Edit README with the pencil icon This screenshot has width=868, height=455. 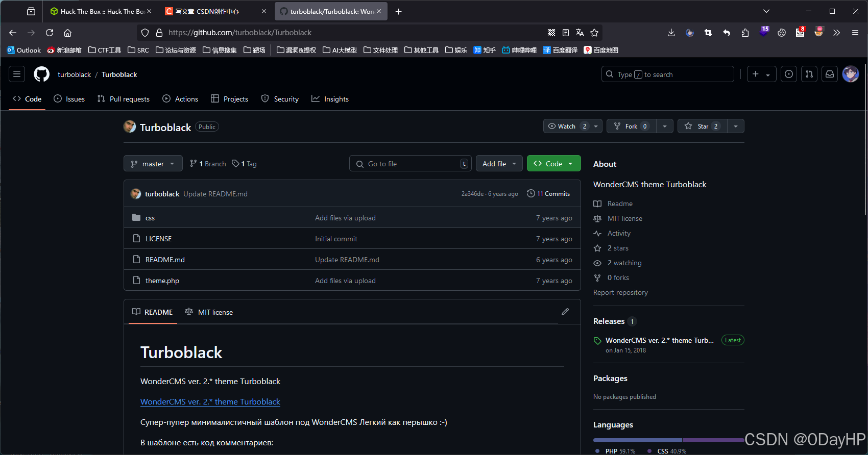click(565, 312)
